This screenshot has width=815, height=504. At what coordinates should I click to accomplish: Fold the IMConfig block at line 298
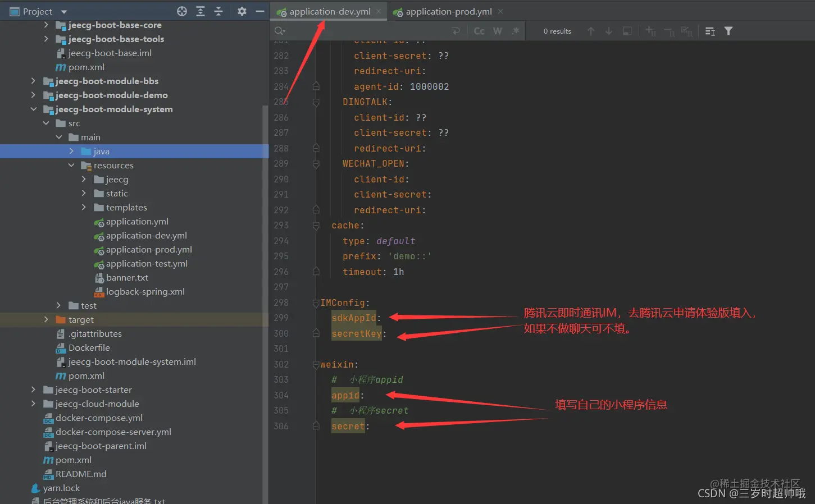(x=316, y=303)
